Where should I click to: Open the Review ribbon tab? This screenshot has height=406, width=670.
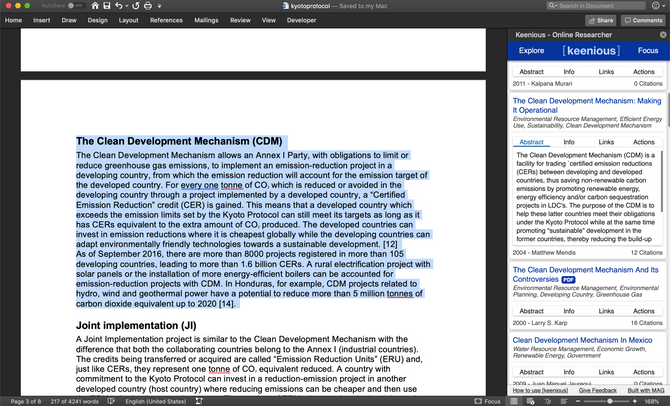point(240,20)
